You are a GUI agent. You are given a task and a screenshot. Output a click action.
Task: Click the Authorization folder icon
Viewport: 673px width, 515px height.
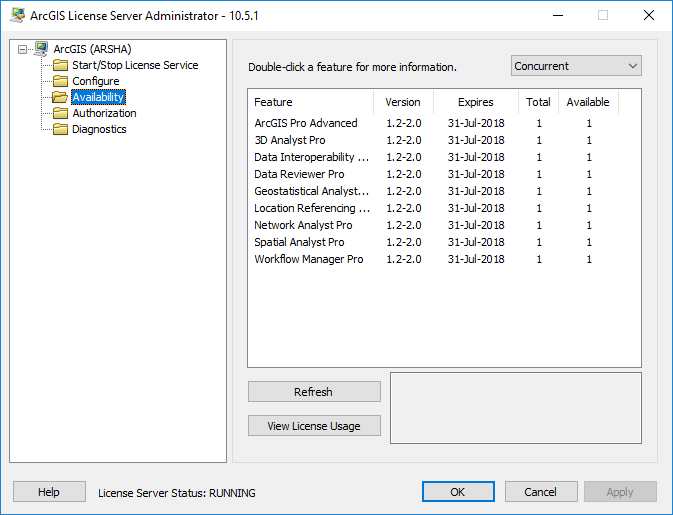pyautogui.click(x=61, y=113)
